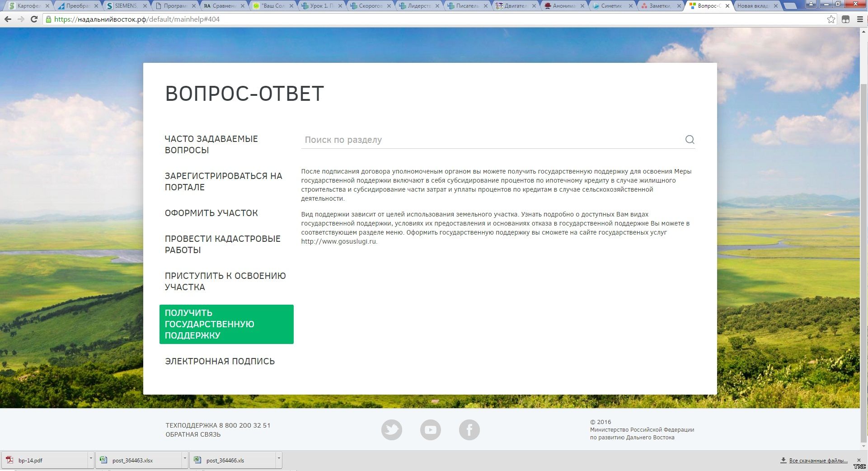This screenshot has width=868, height=471.
Task: Switch to the Синетик tab
Action: (612, 6)
